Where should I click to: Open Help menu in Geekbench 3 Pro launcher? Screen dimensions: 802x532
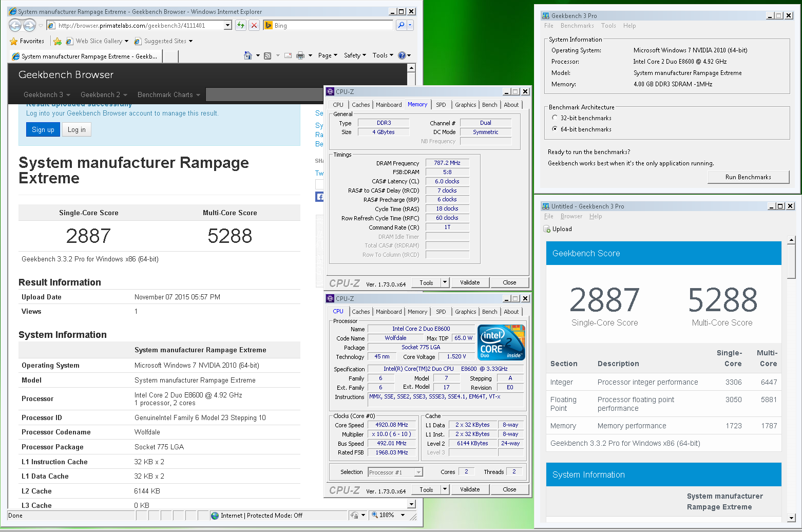point(629,26)
